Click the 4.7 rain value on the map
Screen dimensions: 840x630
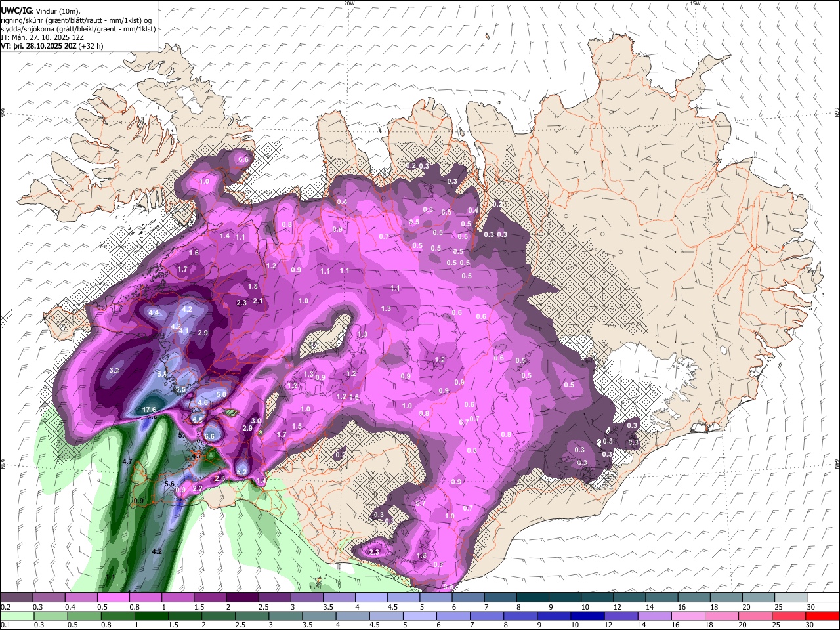coord(127,462)
